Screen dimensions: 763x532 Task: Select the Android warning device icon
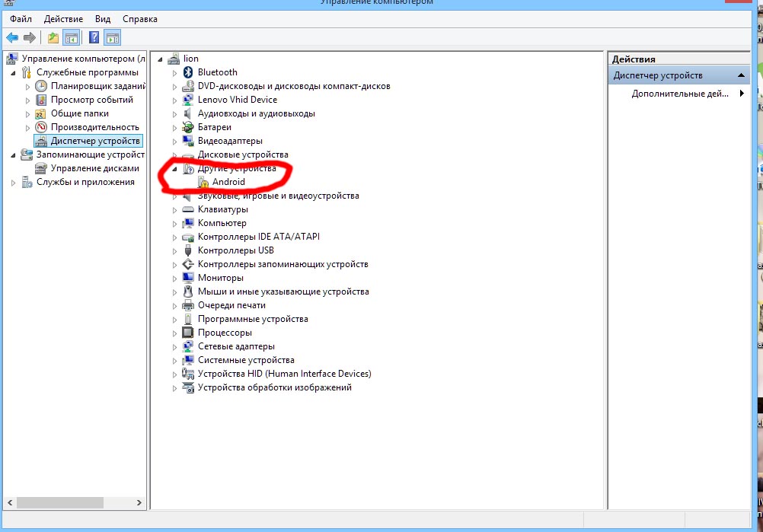(203, 182)
